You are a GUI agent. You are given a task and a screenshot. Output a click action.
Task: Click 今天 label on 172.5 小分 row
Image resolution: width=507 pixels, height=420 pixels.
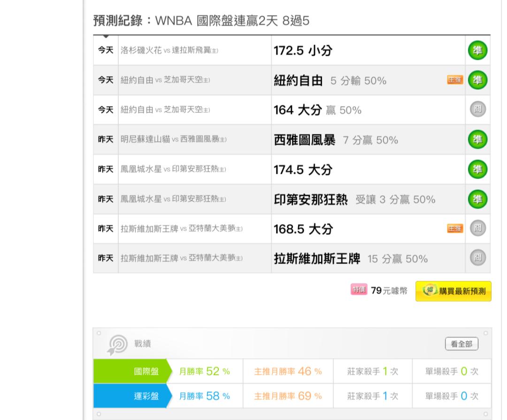106,50
